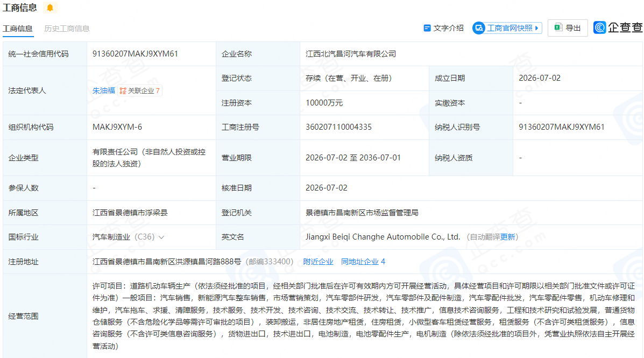The image size is (644, 358).
Task: Select business term 2026-07-02 至 2036-07-01
Action: pyautogui.click(x=353, y=158)
